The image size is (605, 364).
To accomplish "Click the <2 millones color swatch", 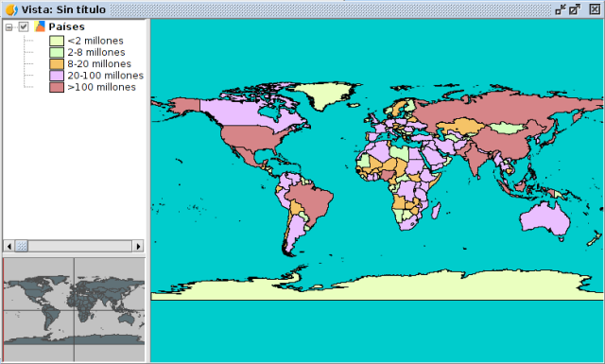I will 57,41.
